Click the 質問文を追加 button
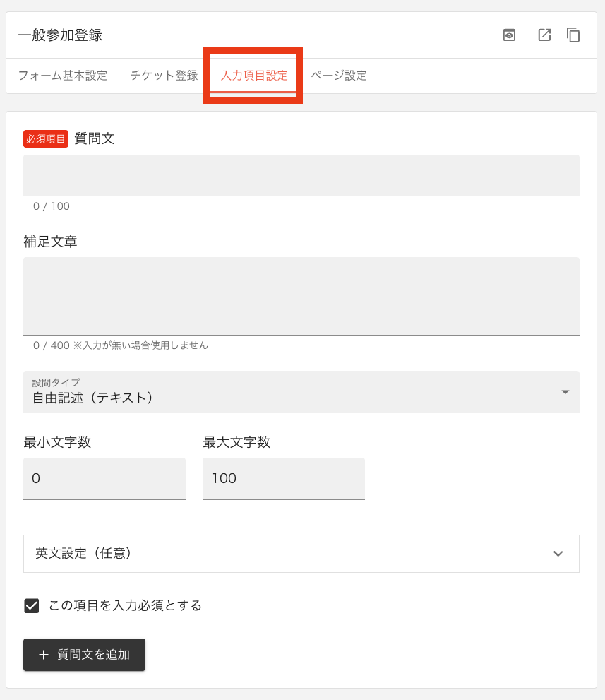This screenshot has width=605, height=700. [x=84, y=655]
